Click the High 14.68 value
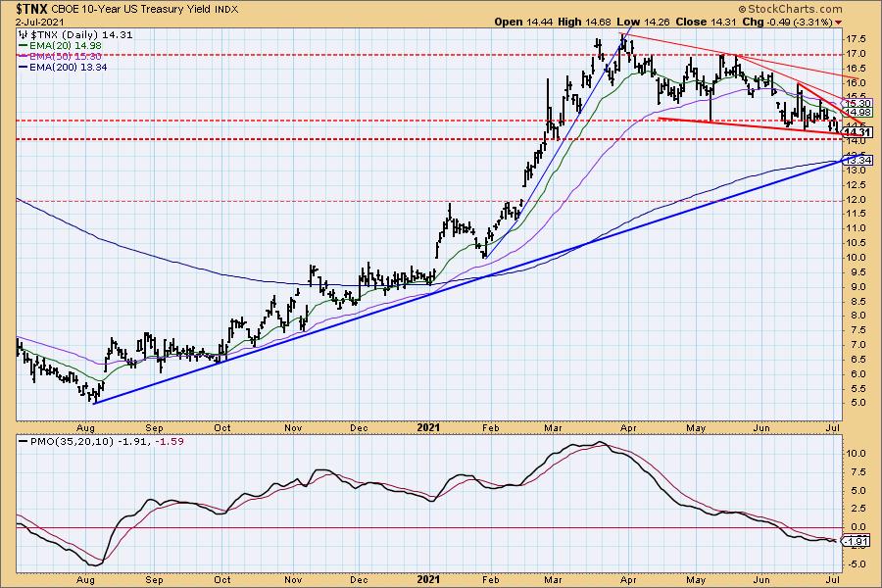Viewport: 882px width, 588px height. coord(584,22)
